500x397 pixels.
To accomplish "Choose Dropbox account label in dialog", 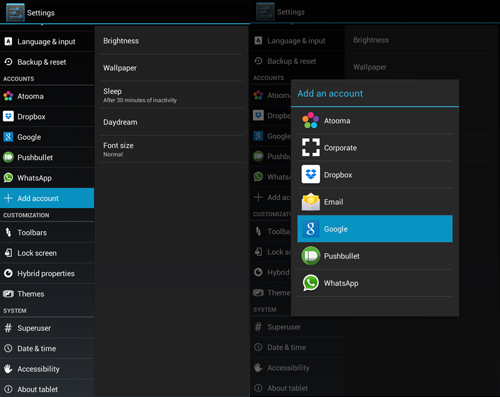I will [x=338, y=175].
